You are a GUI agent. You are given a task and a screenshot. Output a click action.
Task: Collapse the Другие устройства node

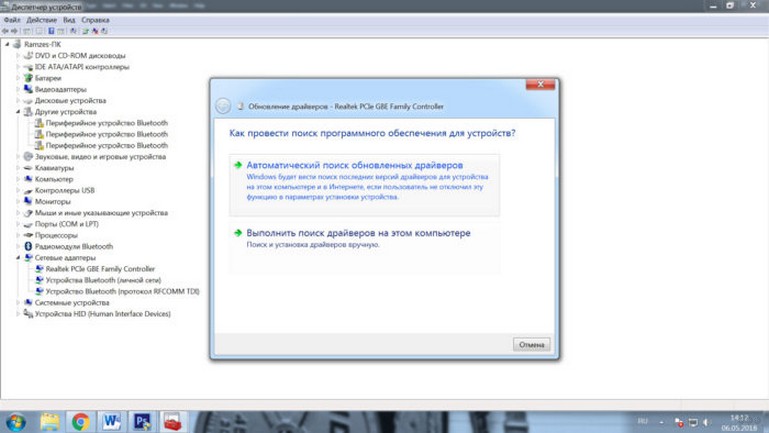(x=18, y=112)
